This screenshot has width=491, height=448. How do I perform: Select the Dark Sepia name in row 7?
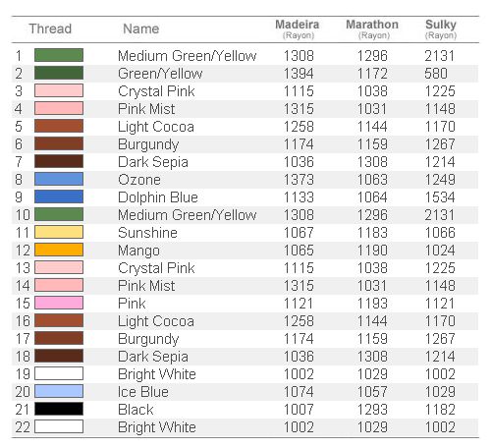pos(153,162)
